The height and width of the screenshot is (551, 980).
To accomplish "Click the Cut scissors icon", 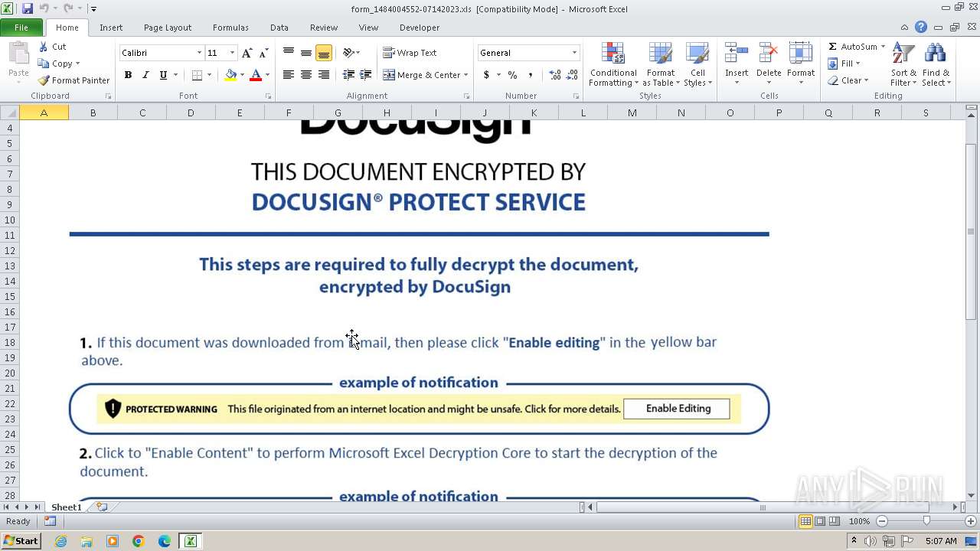I will [x=44, y=47].
